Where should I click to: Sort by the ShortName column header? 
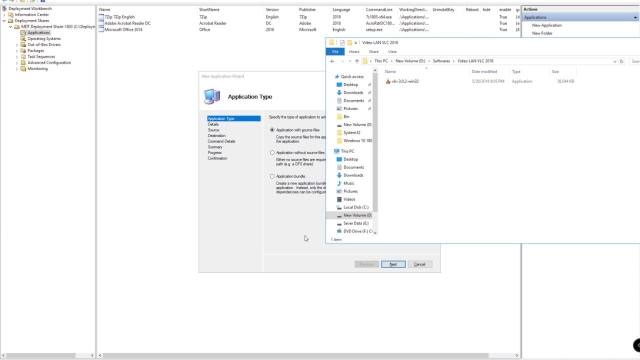(209, 9)
